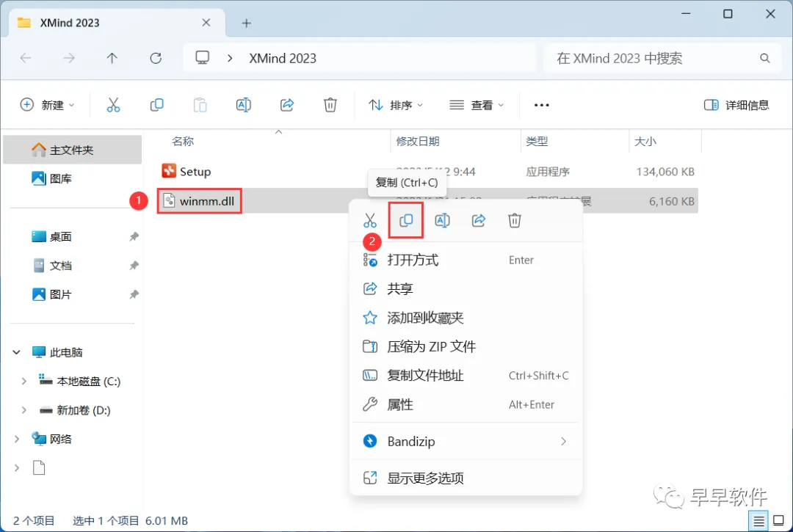Click the Setup application icon

point(168,171)
